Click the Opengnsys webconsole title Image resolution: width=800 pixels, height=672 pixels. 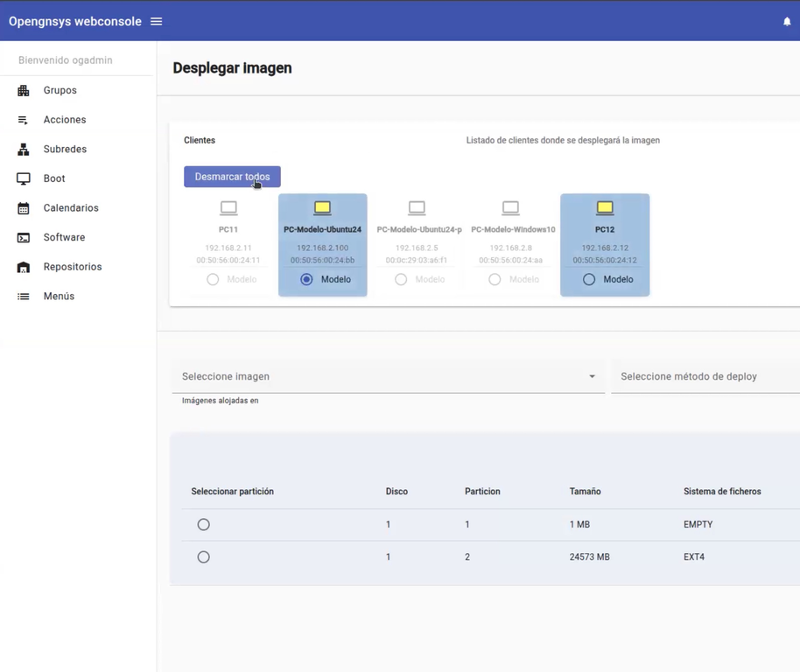pos(75,21)
